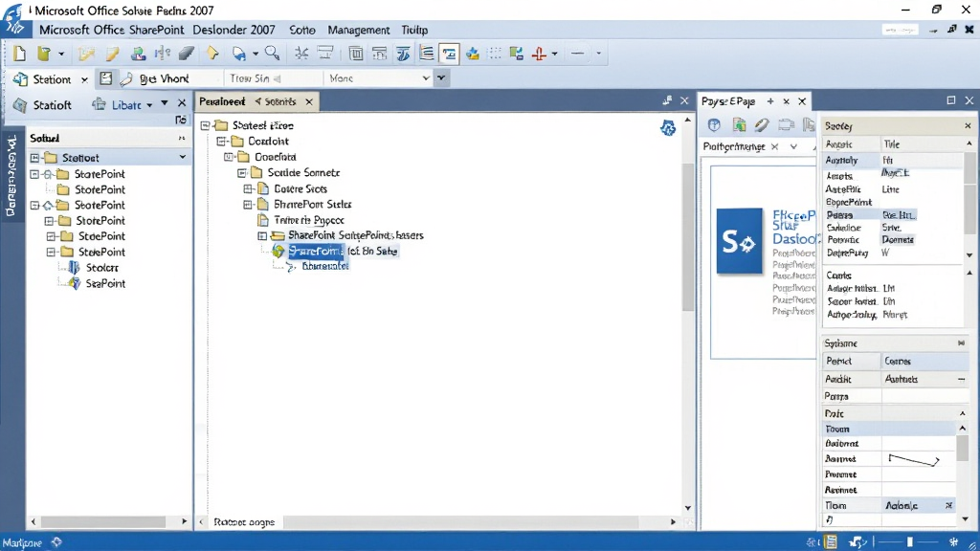Expand the Dotere Sects node
Image resolution: width=980 pixels, height=551 pixels.
pos(248,188)
